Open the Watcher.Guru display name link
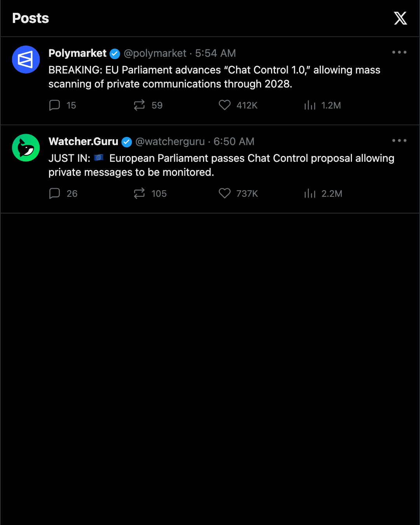The height and width of the screenshot is (525, 420). click(83, 142)
